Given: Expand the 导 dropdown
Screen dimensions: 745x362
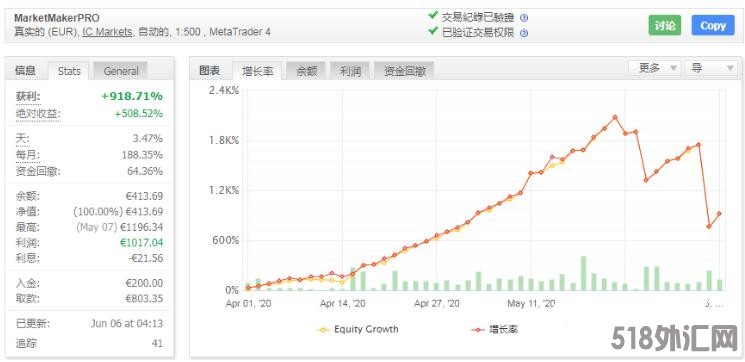Looking at the screenshot, I should point(711,68).
